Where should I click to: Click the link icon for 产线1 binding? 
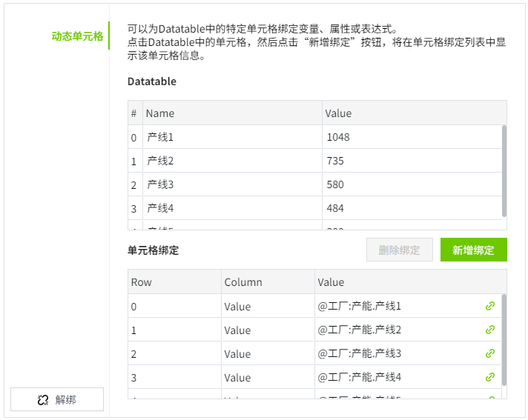489,306
